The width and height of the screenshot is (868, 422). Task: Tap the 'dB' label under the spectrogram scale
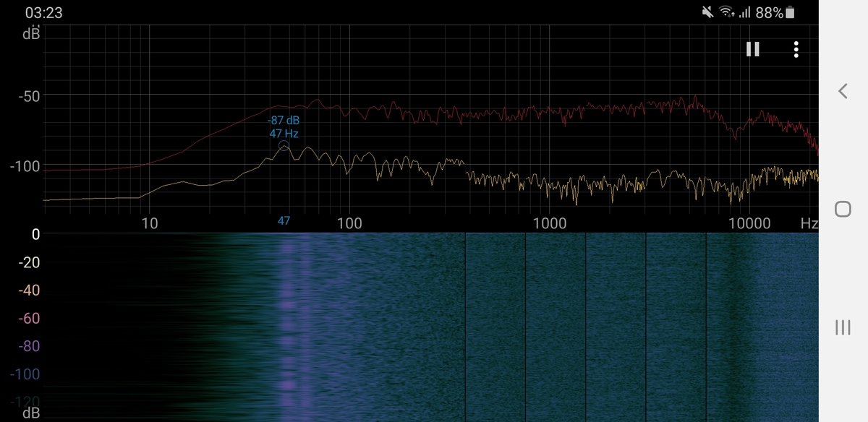click(31, 413)
